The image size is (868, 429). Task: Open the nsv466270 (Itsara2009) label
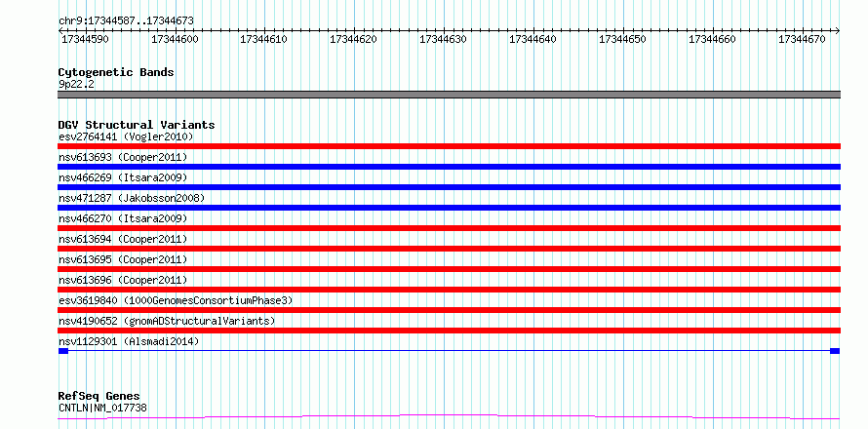[x=123, y=218]
